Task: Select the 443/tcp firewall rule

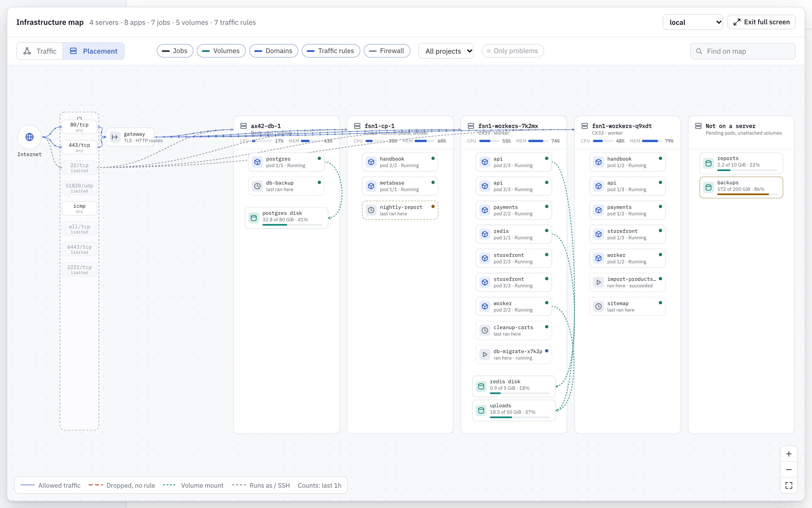Action: 80,147
